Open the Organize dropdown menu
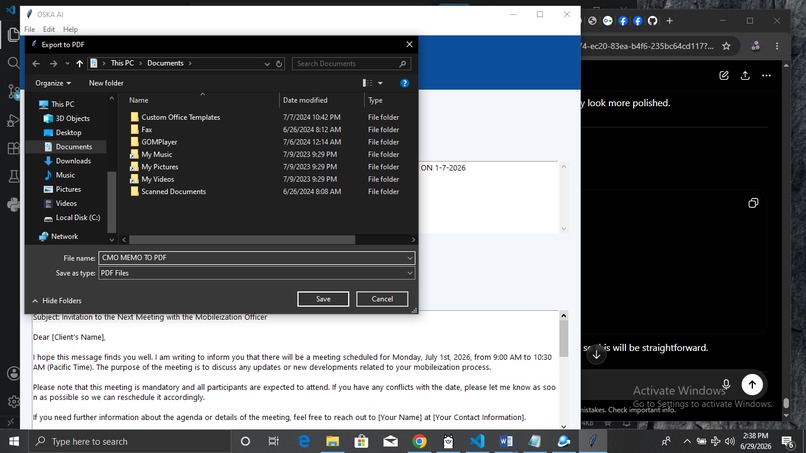The height and width of the screenshot is (453, 806). [x=53, y=83]
